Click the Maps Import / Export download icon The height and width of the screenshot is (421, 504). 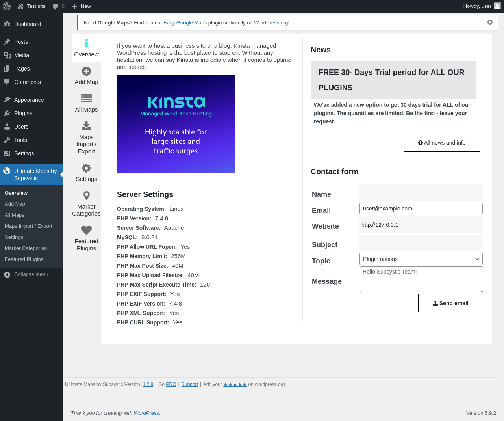87,126
